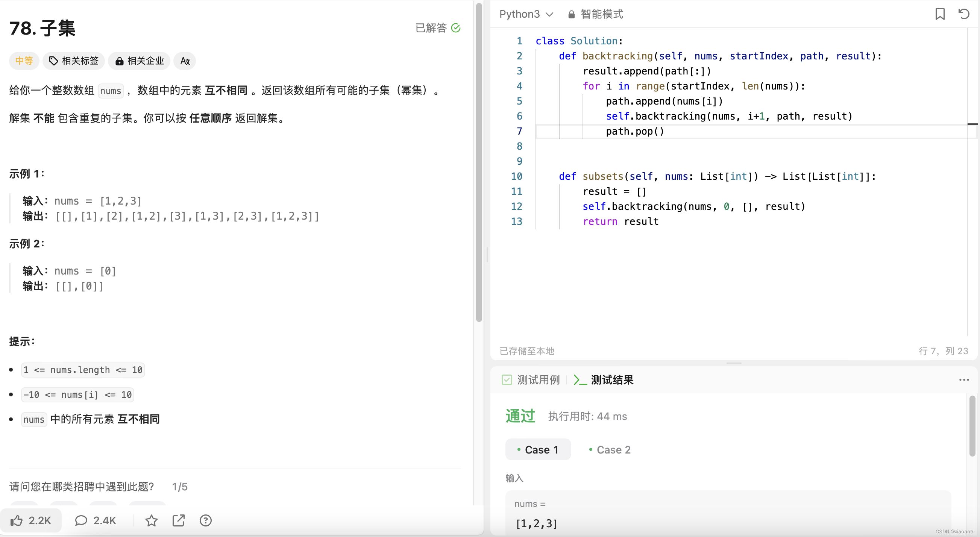Click the inline 'nums' code chip in description
The width and height of the screenshot is (980, 537).
(x=111, y=91)
